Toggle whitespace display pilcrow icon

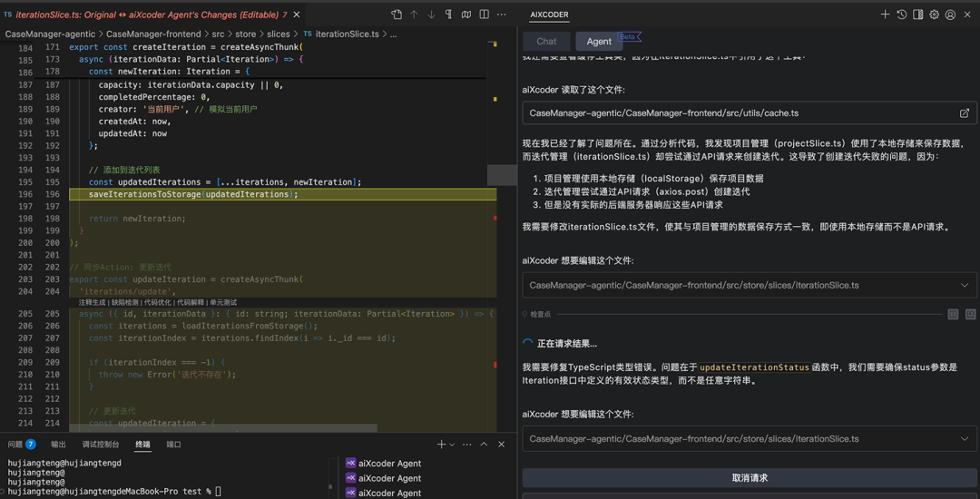(x=448, y=15)
